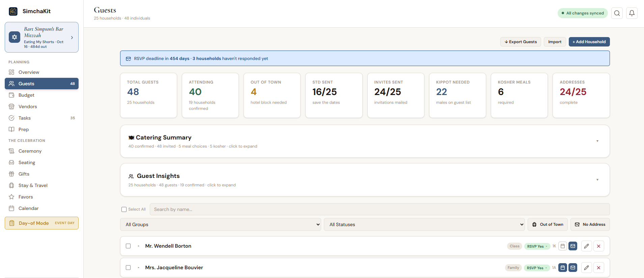The height and width of the screenshot is (278, 644).
Task: Toggle the Out of Town filter
Action: (x=548, y=224)
